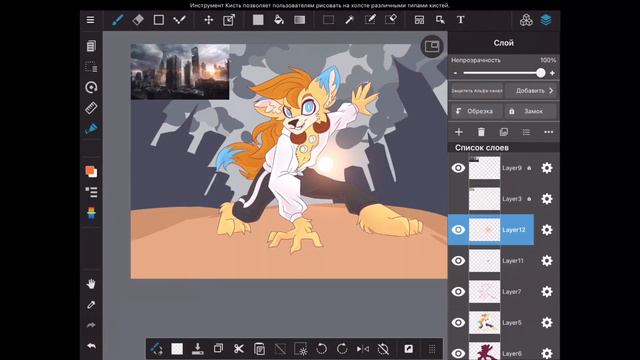Delete layer with the trash icon

coord(481,132)
